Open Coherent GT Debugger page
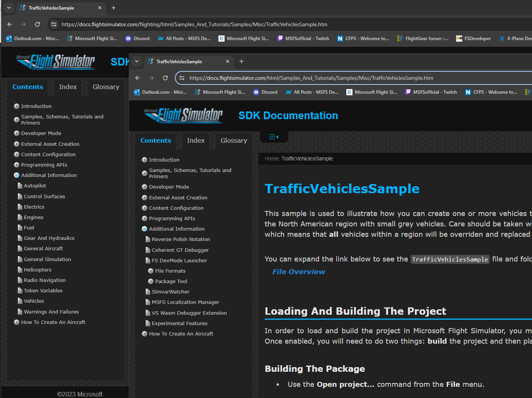532x398 pixels. point(180,250)
